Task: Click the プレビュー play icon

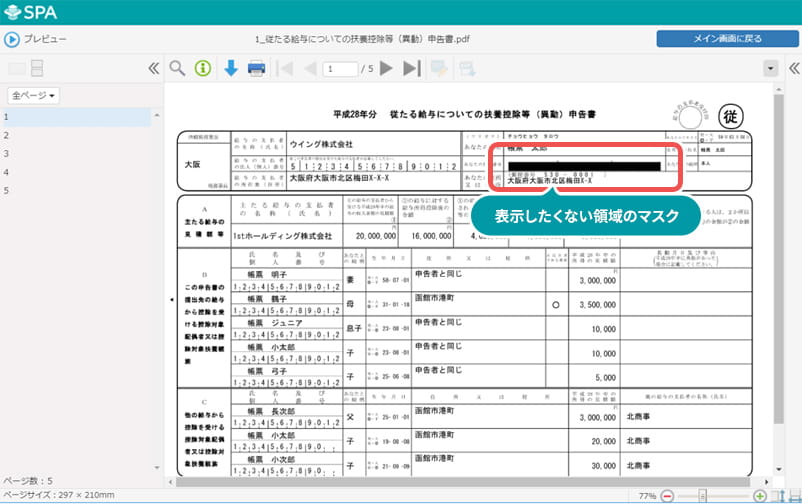Action: click(12, 39)
